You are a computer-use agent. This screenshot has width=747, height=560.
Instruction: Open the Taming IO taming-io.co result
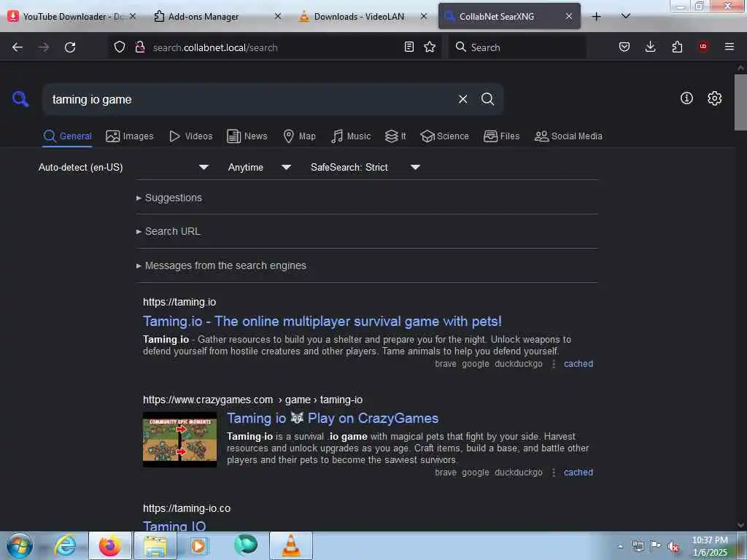(174, 526)
